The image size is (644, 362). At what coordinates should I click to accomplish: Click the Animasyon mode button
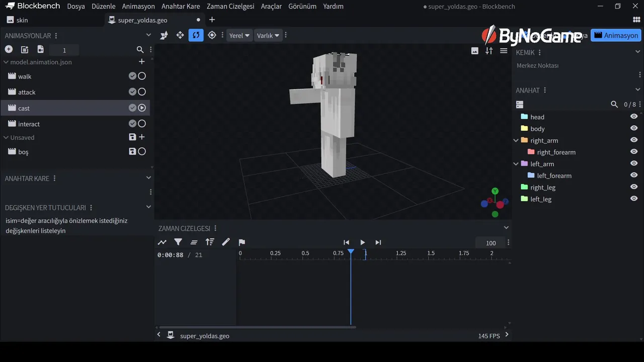[x=616, y=35]
